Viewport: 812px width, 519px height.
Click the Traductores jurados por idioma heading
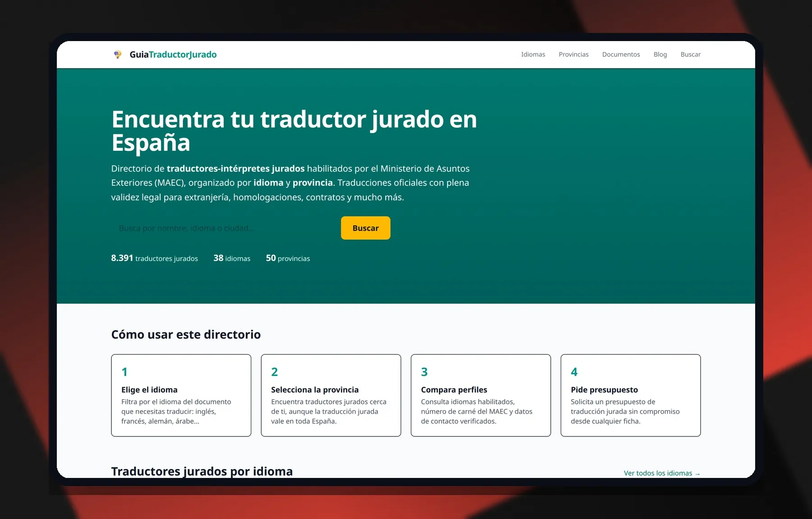pos(202,471)
